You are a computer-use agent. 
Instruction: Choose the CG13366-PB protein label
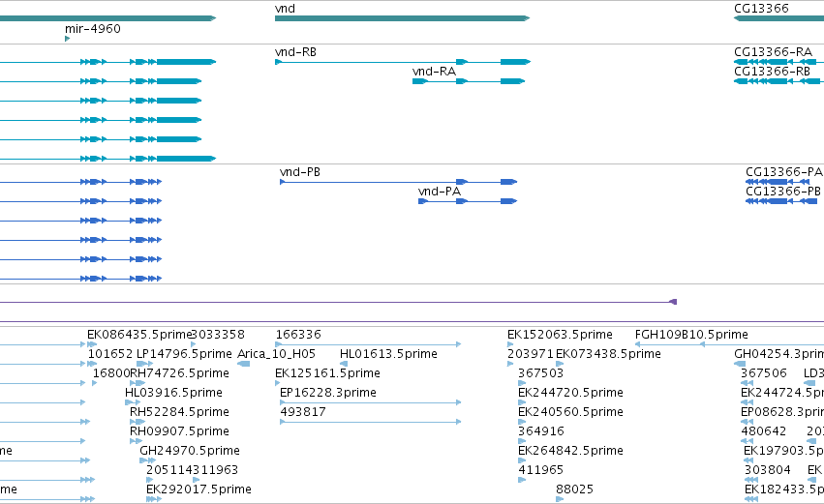(783, 192)
